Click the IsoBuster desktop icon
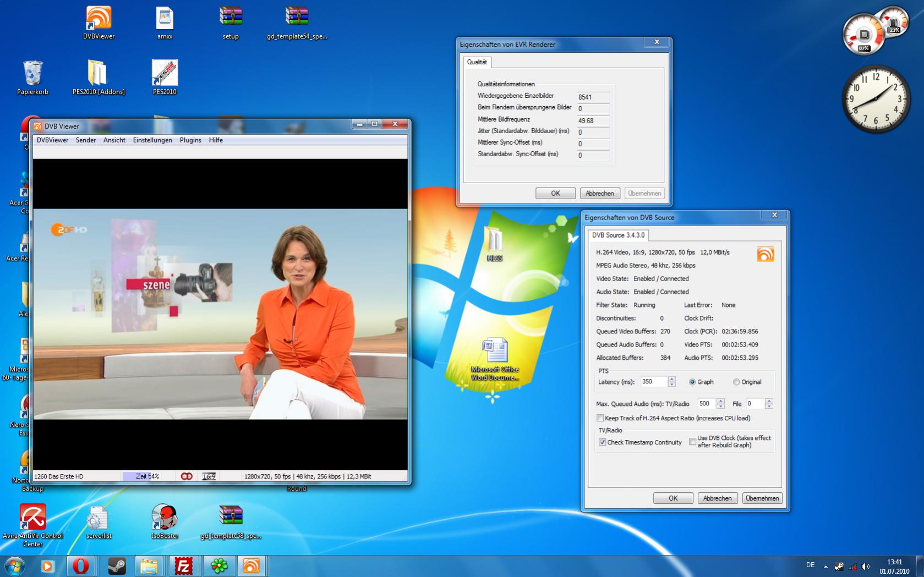924x577 pixels. pos(164,518)
